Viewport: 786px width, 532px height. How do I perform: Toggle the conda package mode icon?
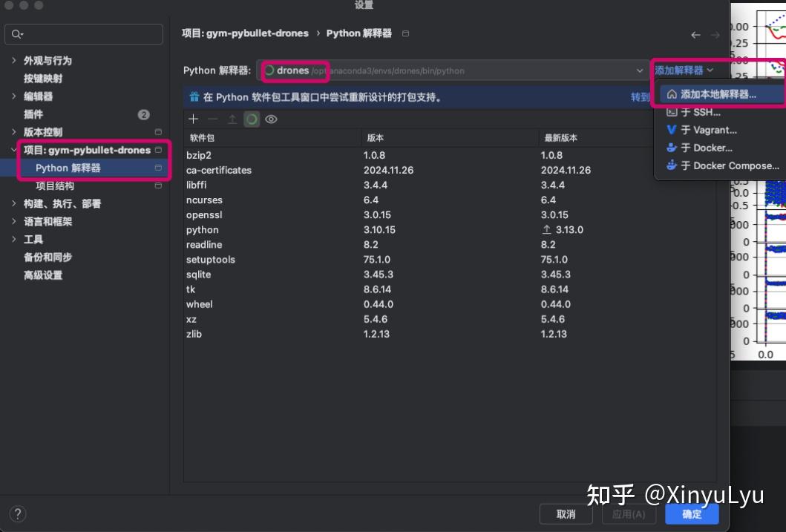point(252,119)
